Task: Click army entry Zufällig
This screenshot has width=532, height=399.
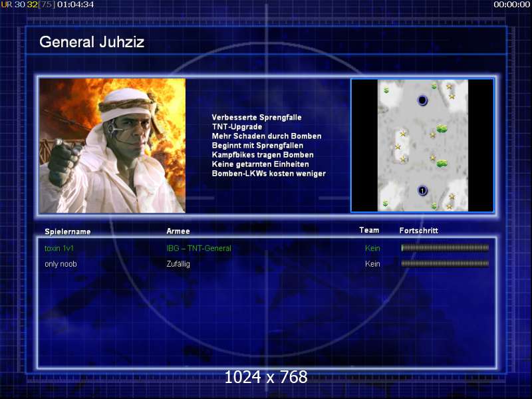Action: pos(178,264)
